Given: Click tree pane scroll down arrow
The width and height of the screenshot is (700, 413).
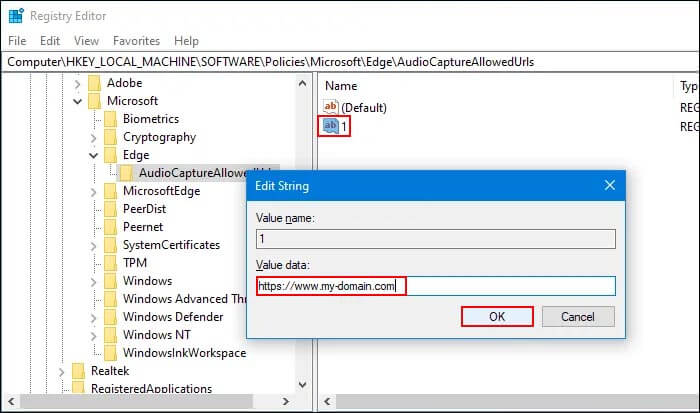Looking at the screenshot, I should pyautogui.click(x=302, y=385).
